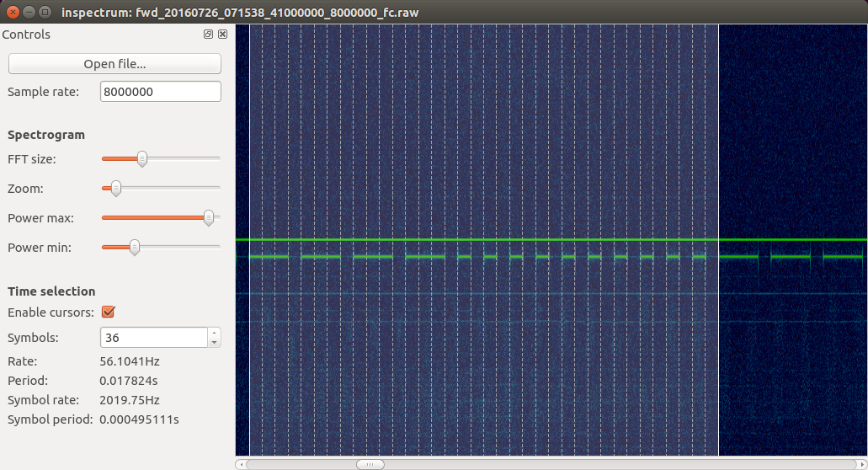This screenshot has height=470, width=868.
Task: Close the inspectrum window
Action: click(x=13, y=12)
